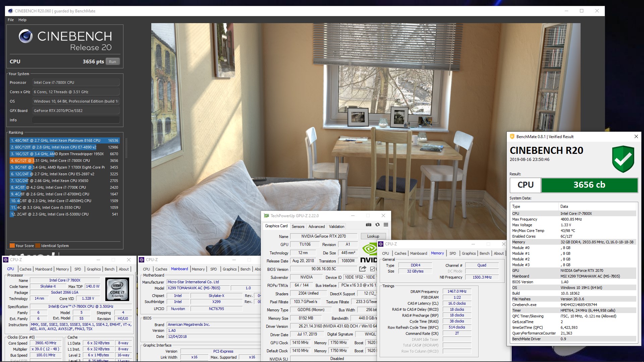Select Graphics Card tab in GPU-Z
This screenshot has width=644, height=362.
(x=276, y=226)
